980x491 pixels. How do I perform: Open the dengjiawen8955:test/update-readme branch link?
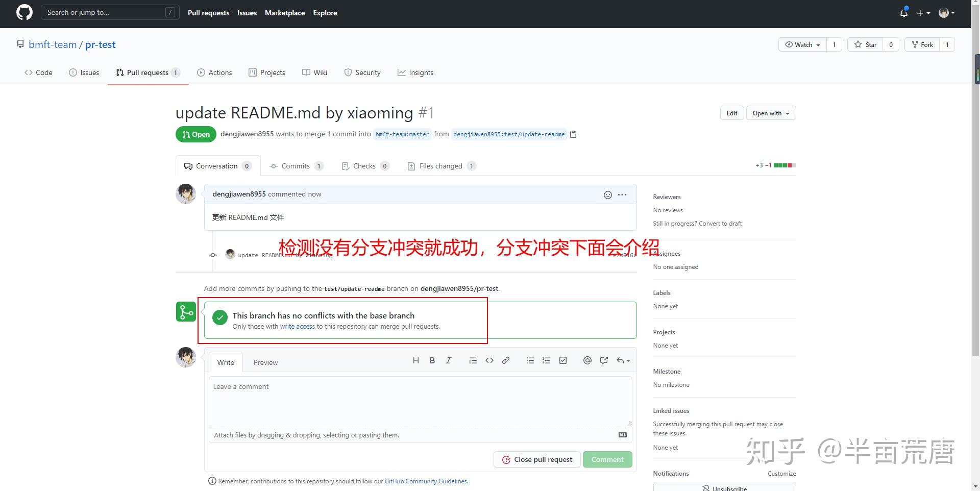pos(509,134)
